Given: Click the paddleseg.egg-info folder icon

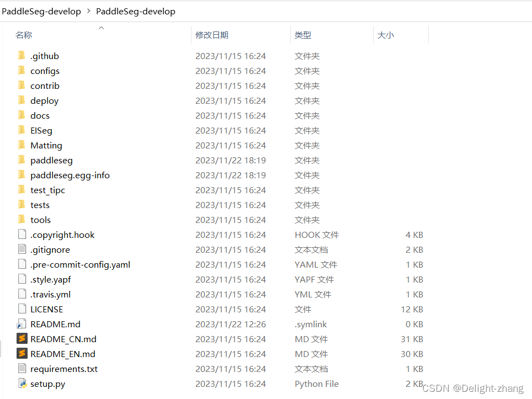Looking at the screenshot, I should pos(22,175).
